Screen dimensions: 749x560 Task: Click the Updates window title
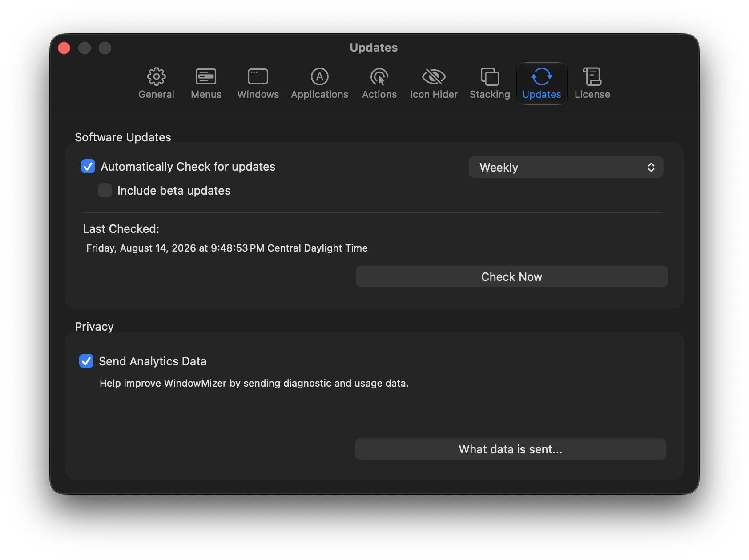(x=374, y=48)
